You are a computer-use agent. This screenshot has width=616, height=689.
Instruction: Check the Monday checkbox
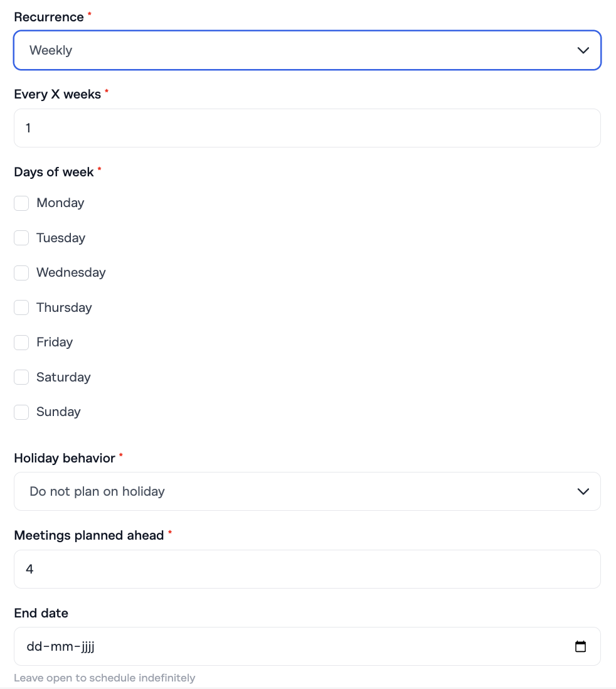(21, 203)
